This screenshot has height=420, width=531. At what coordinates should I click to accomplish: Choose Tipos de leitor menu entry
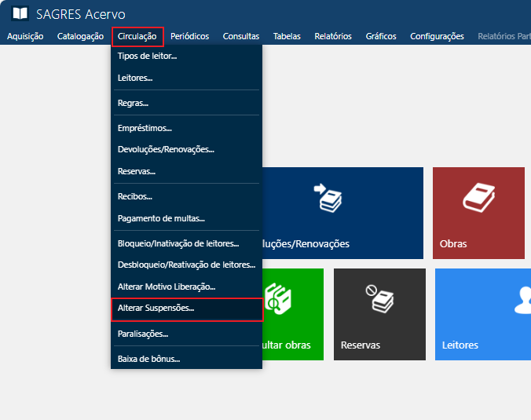coord(147,57)
